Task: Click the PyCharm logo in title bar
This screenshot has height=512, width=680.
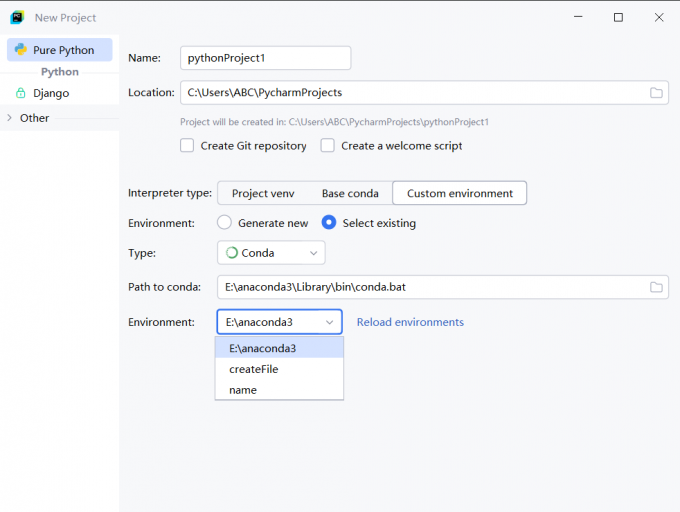Action: 17,17
